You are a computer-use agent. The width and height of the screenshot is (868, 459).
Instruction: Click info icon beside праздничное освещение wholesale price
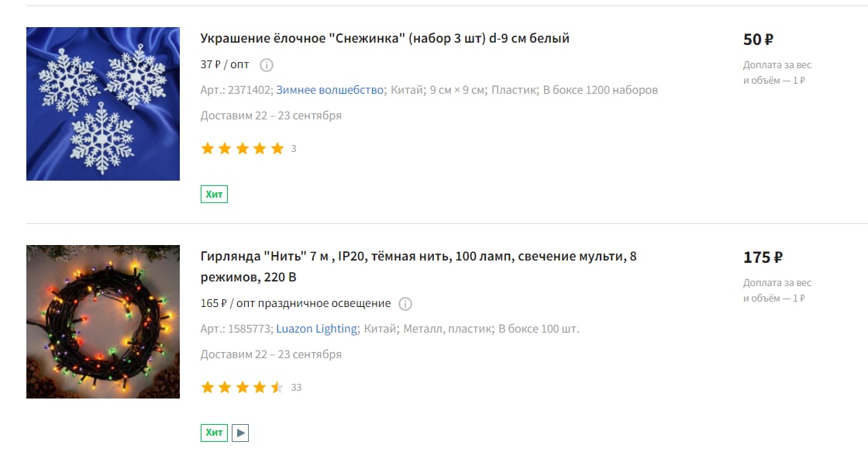point(405,304)
